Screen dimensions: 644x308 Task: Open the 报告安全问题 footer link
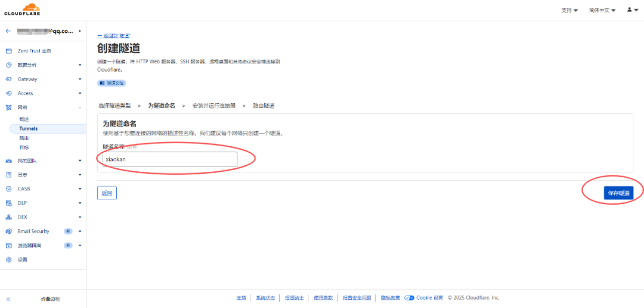[x=357, y=298]
